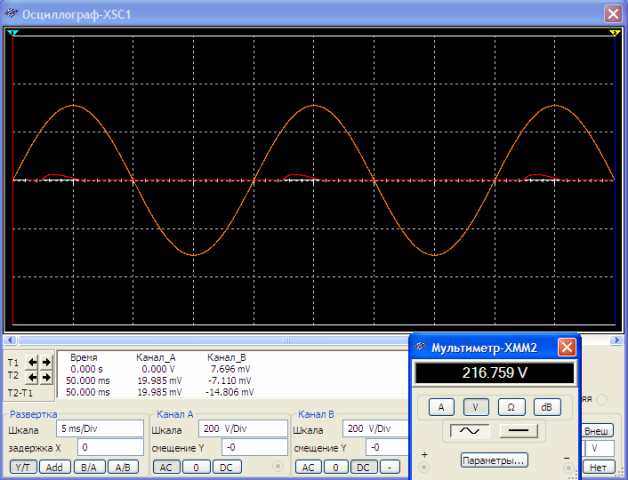Set Канал A coupling to 0
The image size is (628, 480).
coord(196,467)
